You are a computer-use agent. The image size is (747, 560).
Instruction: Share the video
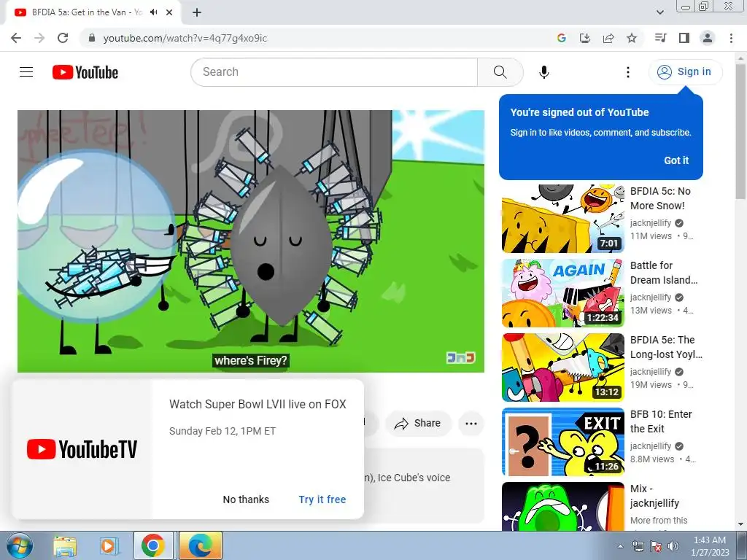418,423
